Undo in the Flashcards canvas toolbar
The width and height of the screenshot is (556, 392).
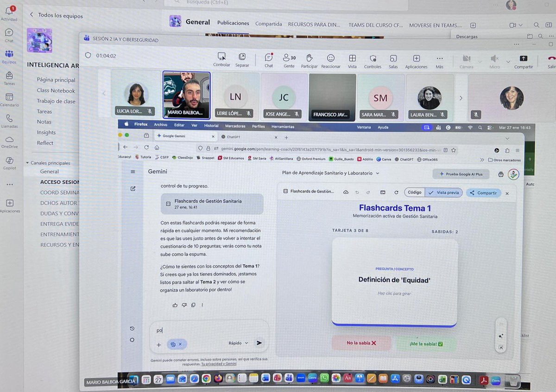tap(357, 193)
